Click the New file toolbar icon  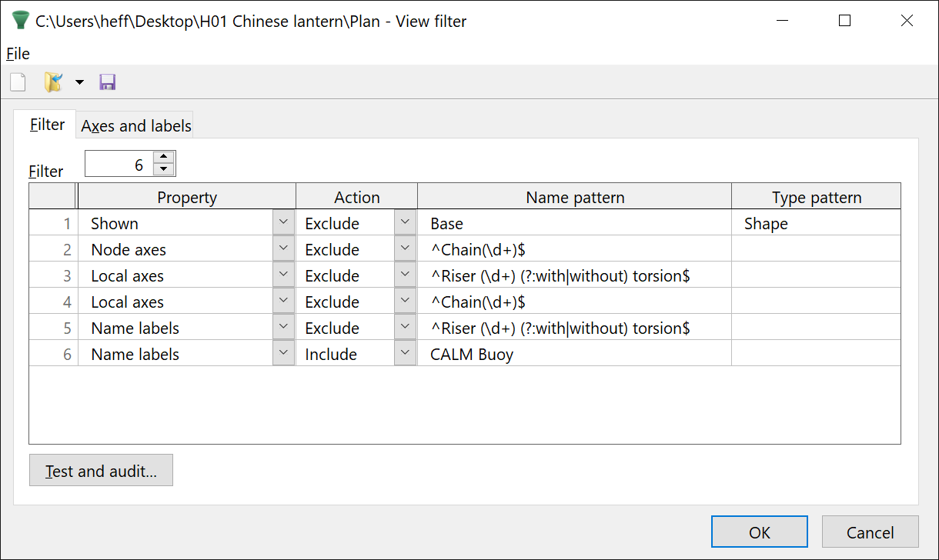tap(18, 82)
